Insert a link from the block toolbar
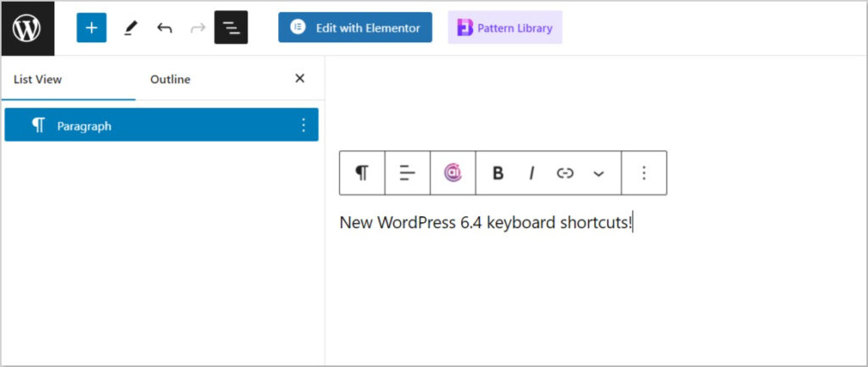Viewport: 868px width, 367px height. click(565, 173)
